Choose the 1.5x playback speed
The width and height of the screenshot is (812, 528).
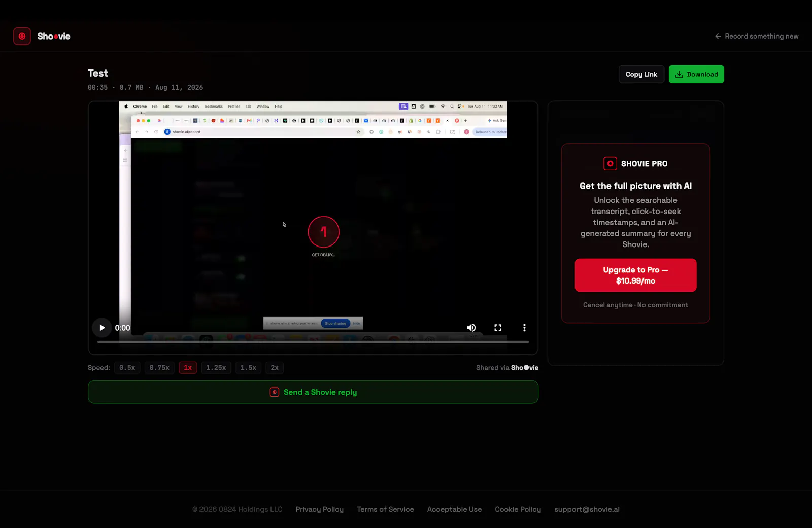coord(248,368)
